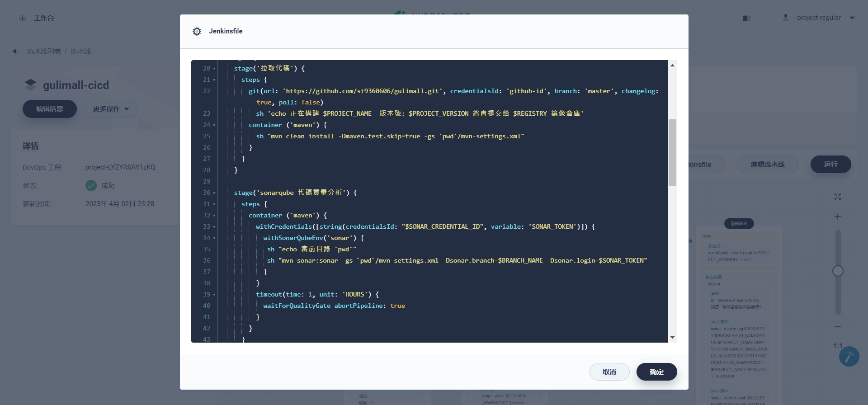Collapse the container block at line 24
This screenshot has width=868, height=405.
coord(214,125)
